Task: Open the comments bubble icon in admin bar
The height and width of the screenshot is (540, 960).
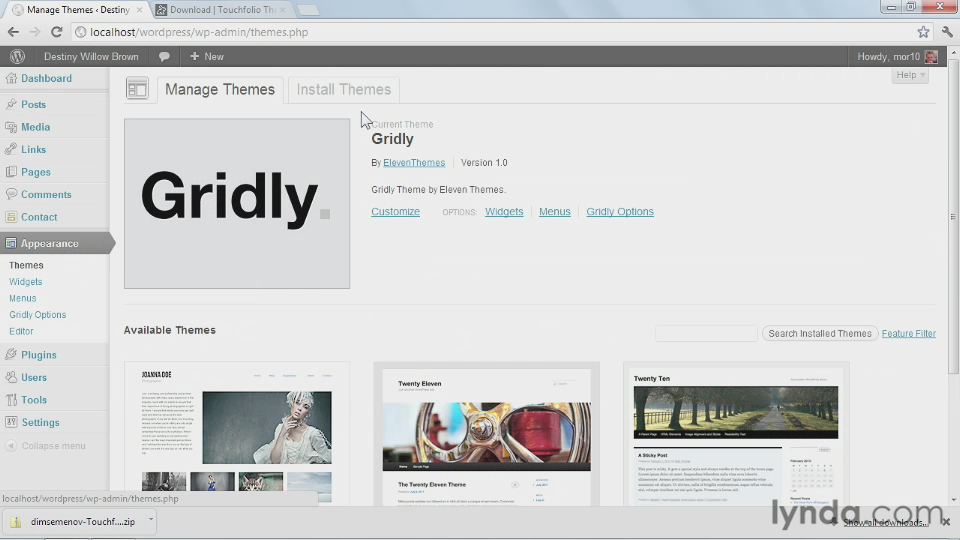Action: click(164, 56)
